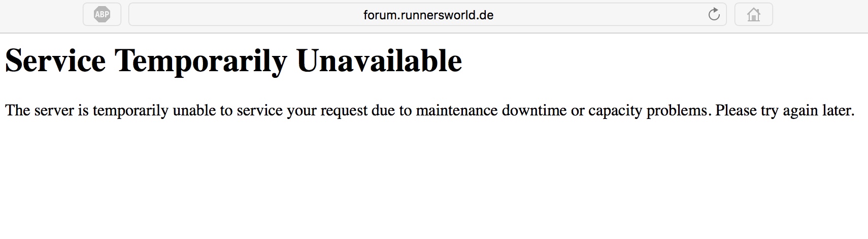Click the empty toolbar area left of ABP

tap(41, 14)
